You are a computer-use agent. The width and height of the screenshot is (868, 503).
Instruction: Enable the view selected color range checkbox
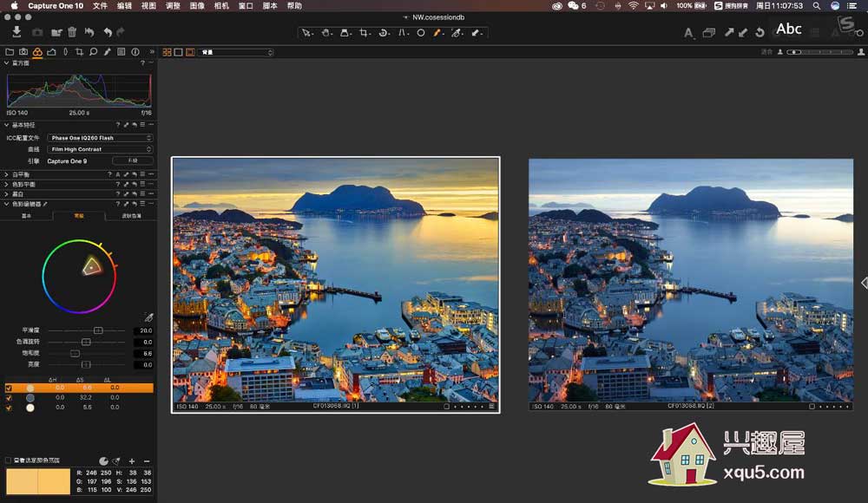coord(9,461)
